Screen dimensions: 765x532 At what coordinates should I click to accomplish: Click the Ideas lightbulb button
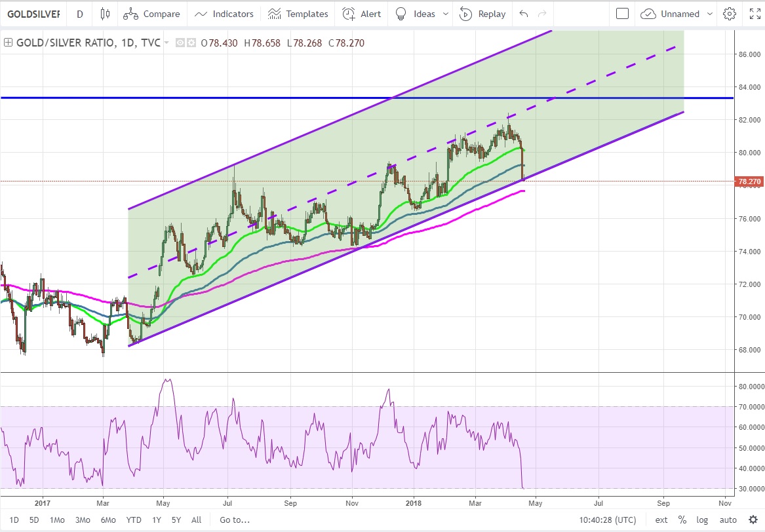415,14
